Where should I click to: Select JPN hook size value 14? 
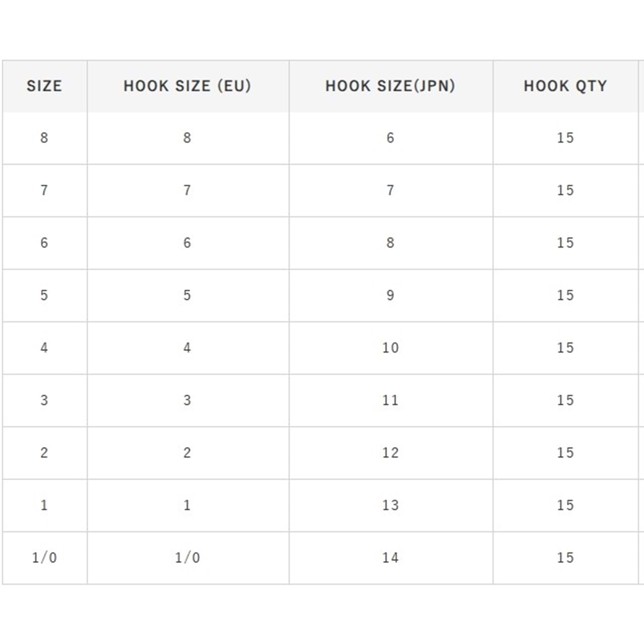click(390, 558)
